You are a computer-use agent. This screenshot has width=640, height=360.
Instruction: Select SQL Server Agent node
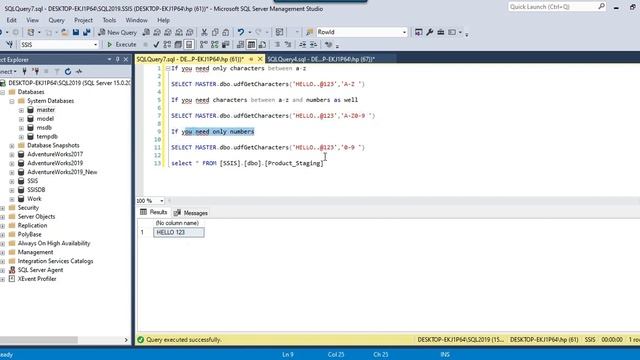click(x=40, y=270)
